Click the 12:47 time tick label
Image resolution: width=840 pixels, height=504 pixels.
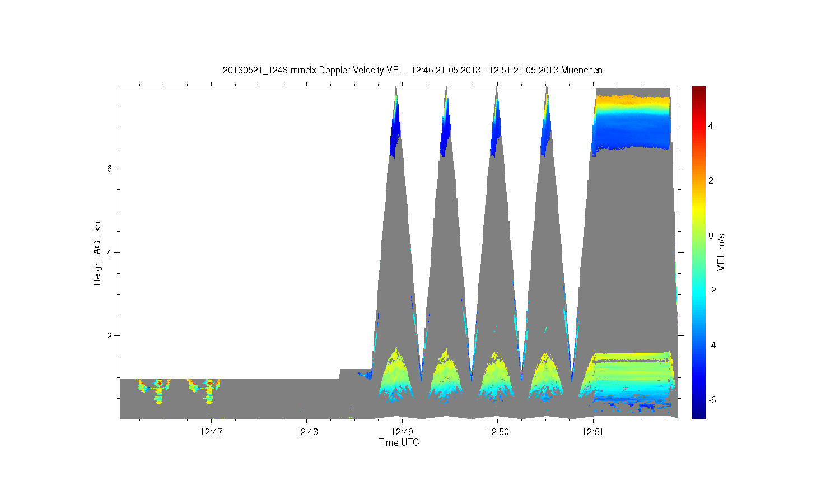coord(211,432)
